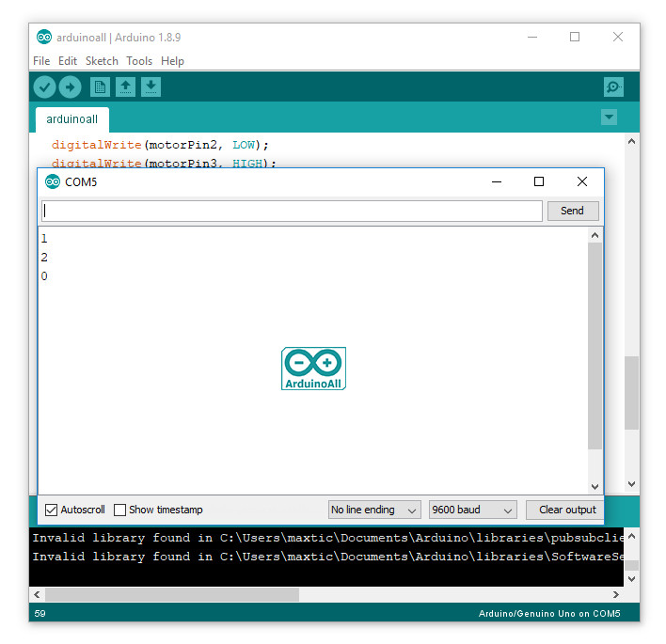
Task: Click the Clear output button
Action: point(564,510)
